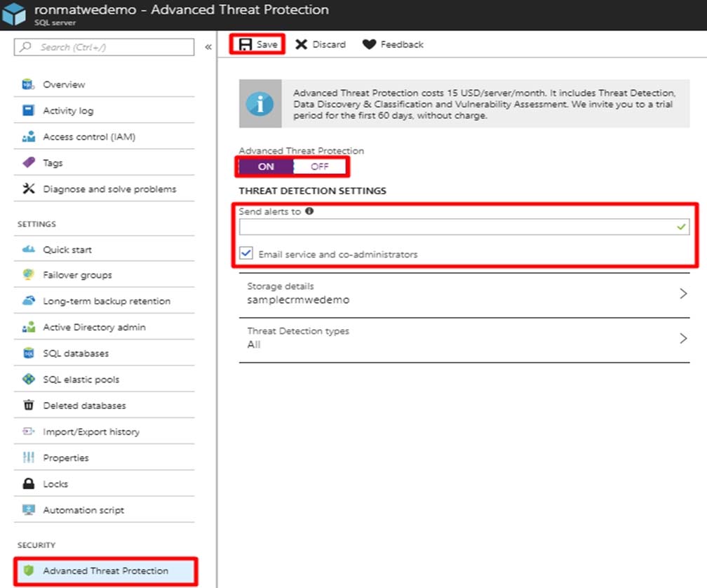The image size is (707, 588).
Task: Open Quick start menu item
Action: pyautogui.click(x=104, y=249)
